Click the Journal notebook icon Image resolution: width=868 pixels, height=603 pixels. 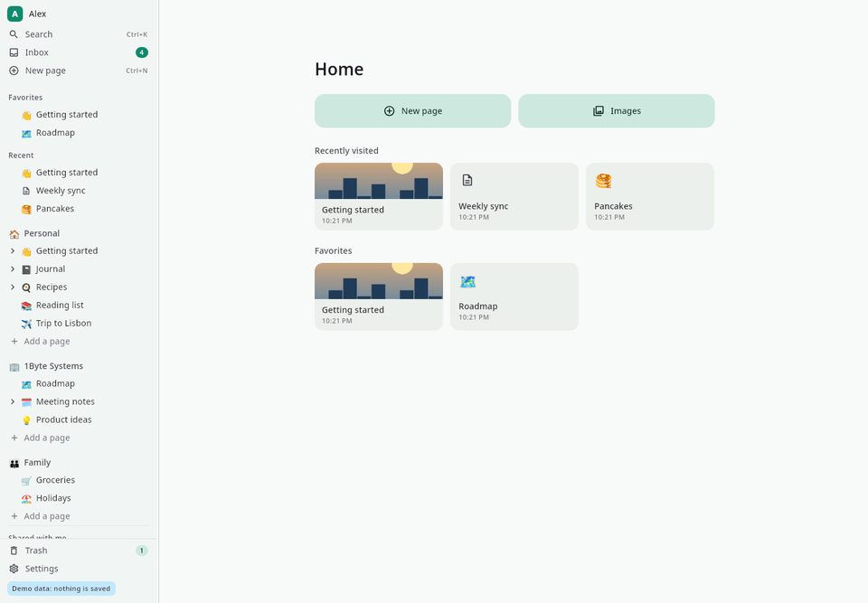click(26, 269)
